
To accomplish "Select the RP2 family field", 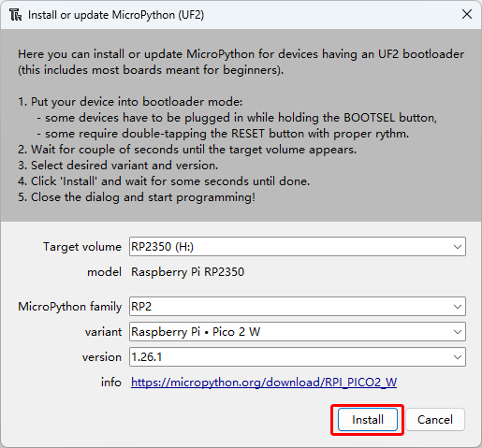I will (298, 307).
